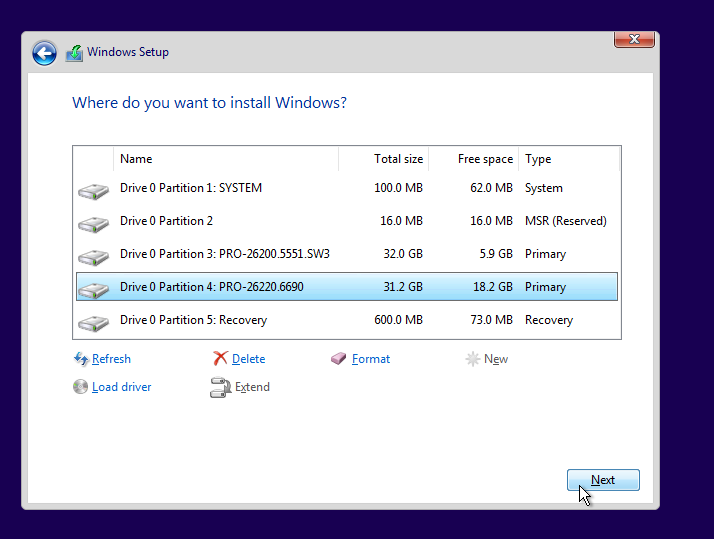Click the Load driver disc icon
Viewport: 714px width, 539px height.
pos(80,387)
